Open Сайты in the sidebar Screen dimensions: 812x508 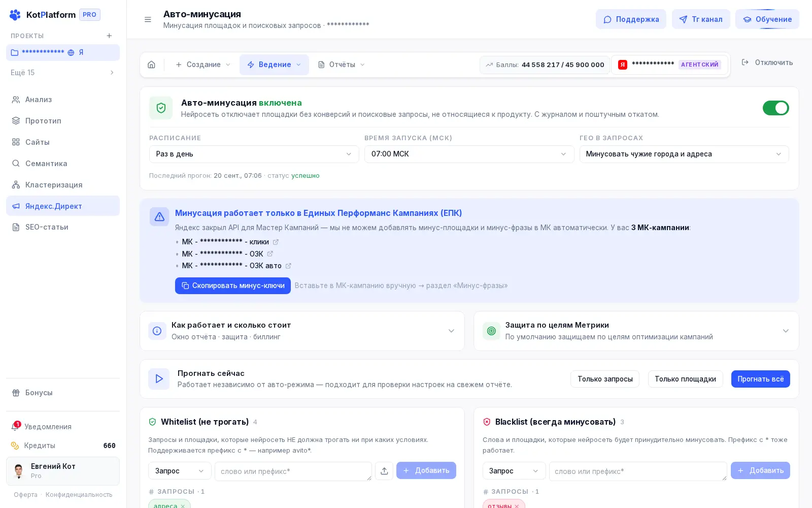click(x=63, y=142)
